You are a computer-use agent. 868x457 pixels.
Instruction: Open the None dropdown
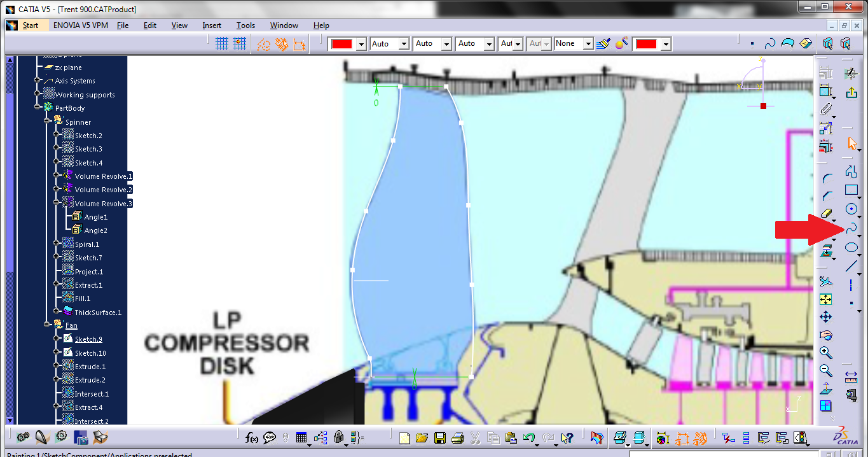pos(588,45)
